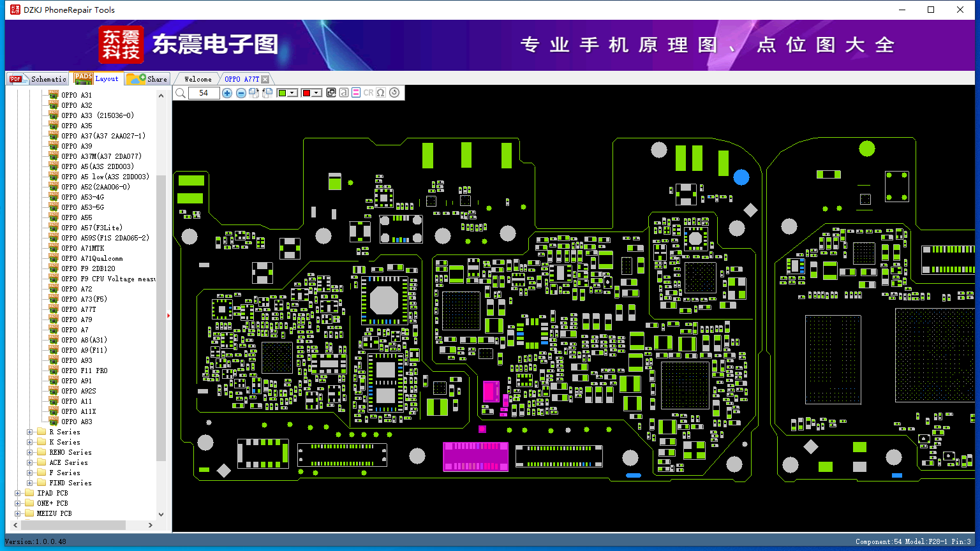Open OPPO F9 CPU Voltage entry

pos(108,279)
